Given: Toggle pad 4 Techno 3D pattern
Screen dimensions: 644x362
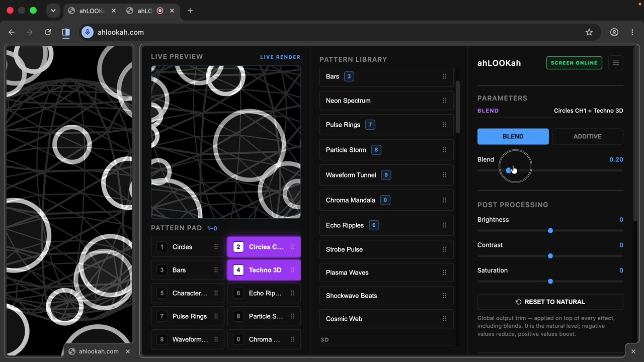Looking at the screenshot, I should click(264, 270).
